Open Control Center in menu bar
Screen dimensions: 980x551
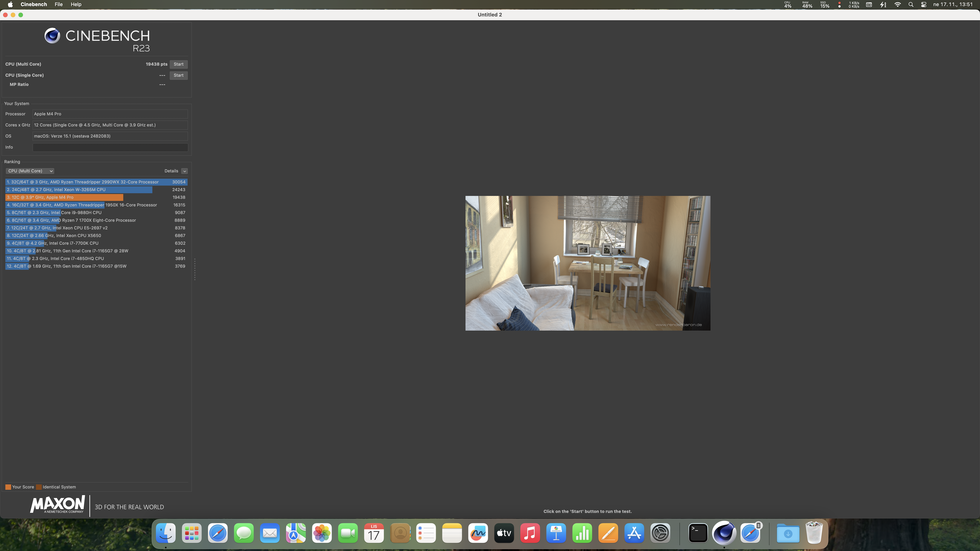(924, 5)
